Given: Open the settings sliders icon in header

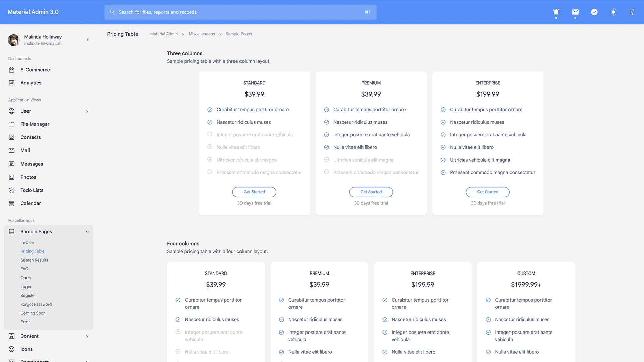Looking at the screenshot, I should [x=632, y=12].
